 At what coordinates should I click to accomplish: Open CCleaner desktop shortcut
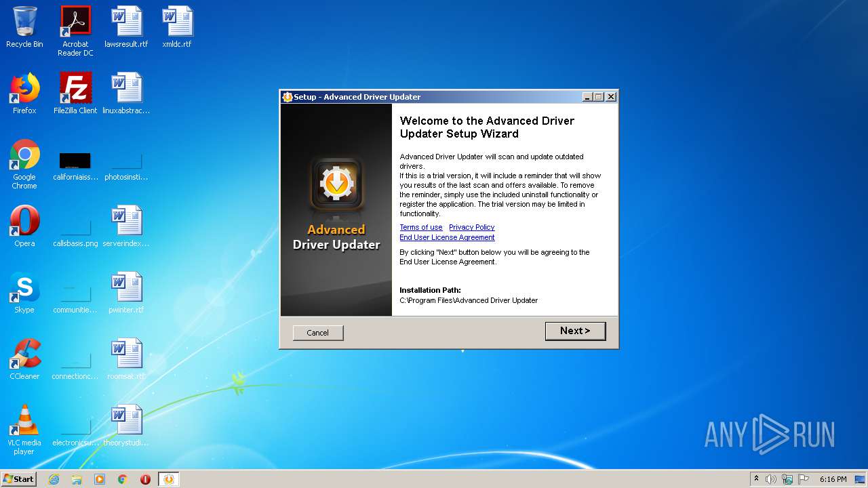[x=24, y=359]
